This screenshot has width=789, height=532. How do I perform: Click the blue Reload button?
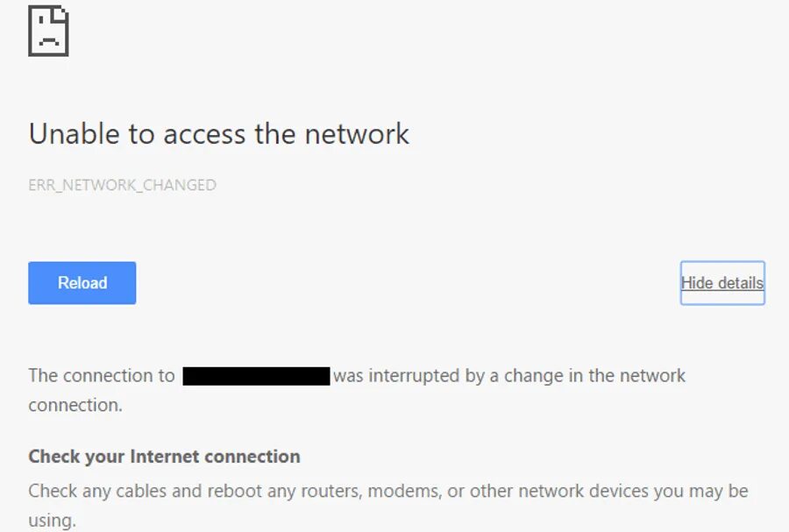tap(82, 282)
